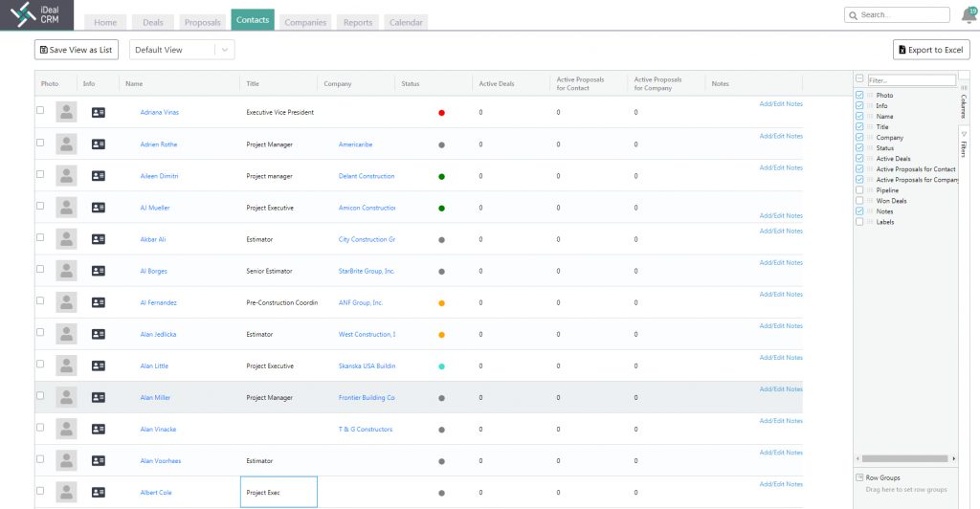This screenshot has height=509, width=980.
Task: Click Add/Edit Notes for Adrien Rothe
Action: (x=781, y=136)
